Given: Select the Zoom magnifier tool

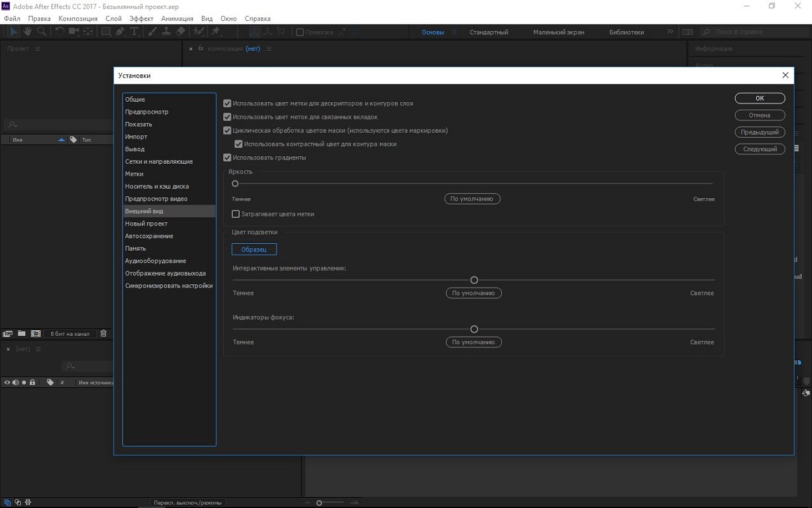Looking at the screenshot, I should pyautogui.click(x=42, y=31).
